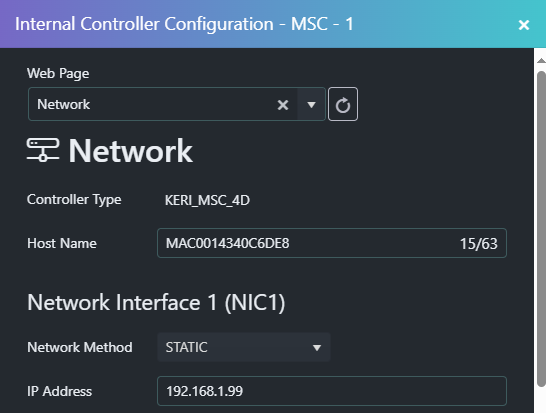Expand the Web Page dropdown arrow
This screenshot has width=546, height=413.
coord(311,104)
